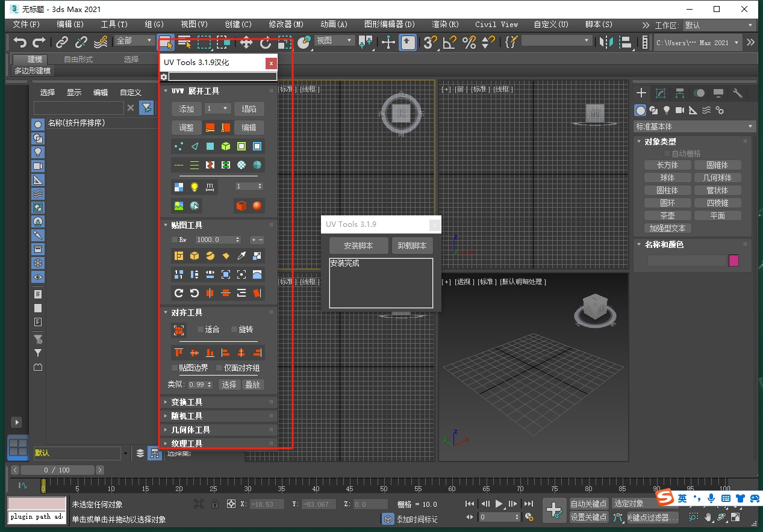
Task: Create a 茶壶 primitive
Action: 667,215
